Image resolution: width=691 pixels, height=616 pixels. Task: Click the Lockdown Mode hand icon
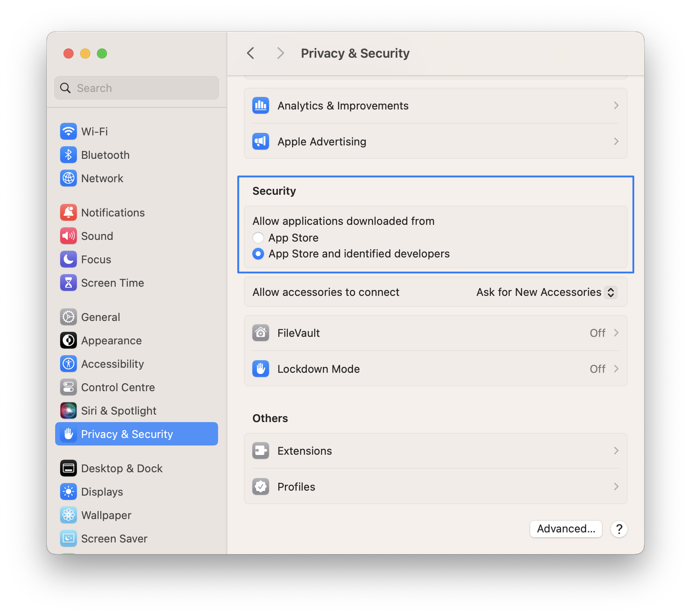click(x=261, y=369)
